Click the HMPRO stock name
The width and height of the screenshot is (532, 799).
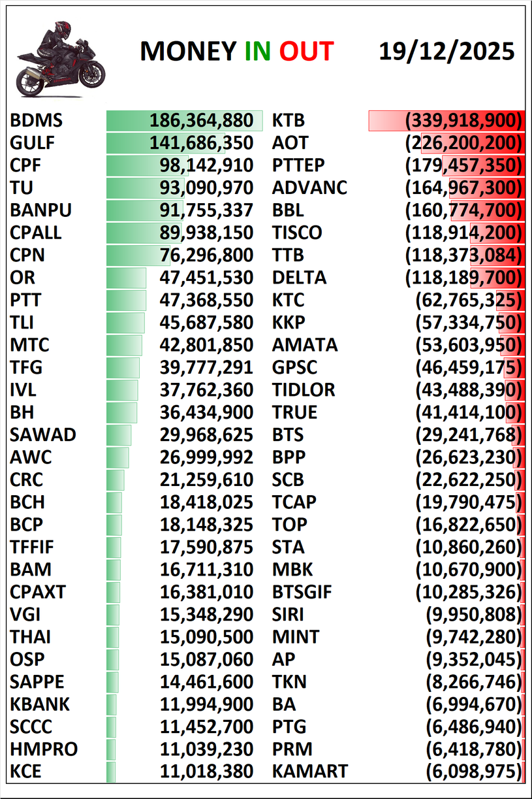click(x=44, y=749)
